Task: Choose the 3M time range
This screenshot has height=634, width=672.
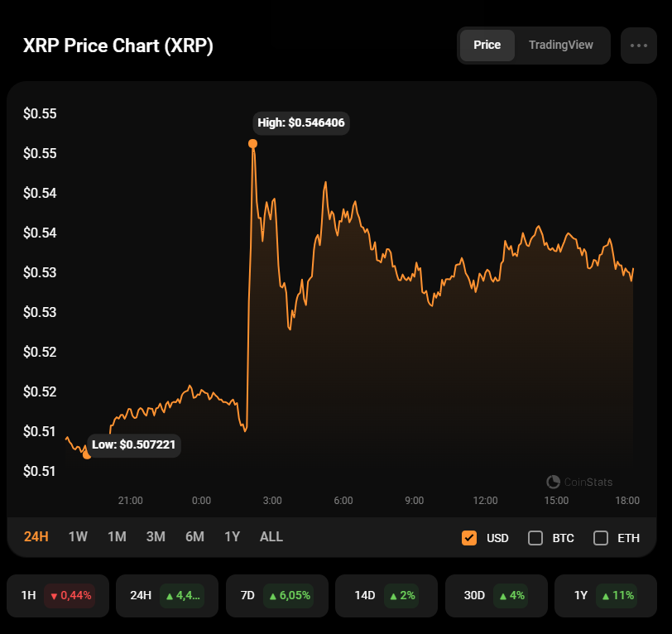Action: (x=156, y=536)
